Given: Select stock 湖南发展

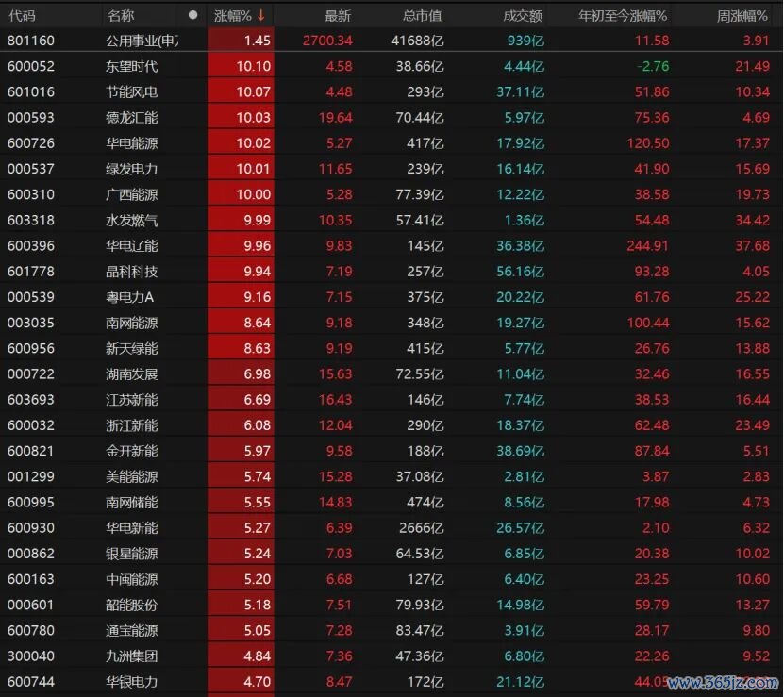Looking at the screenshot, I should pyautogui.click(x=131, y=374).
